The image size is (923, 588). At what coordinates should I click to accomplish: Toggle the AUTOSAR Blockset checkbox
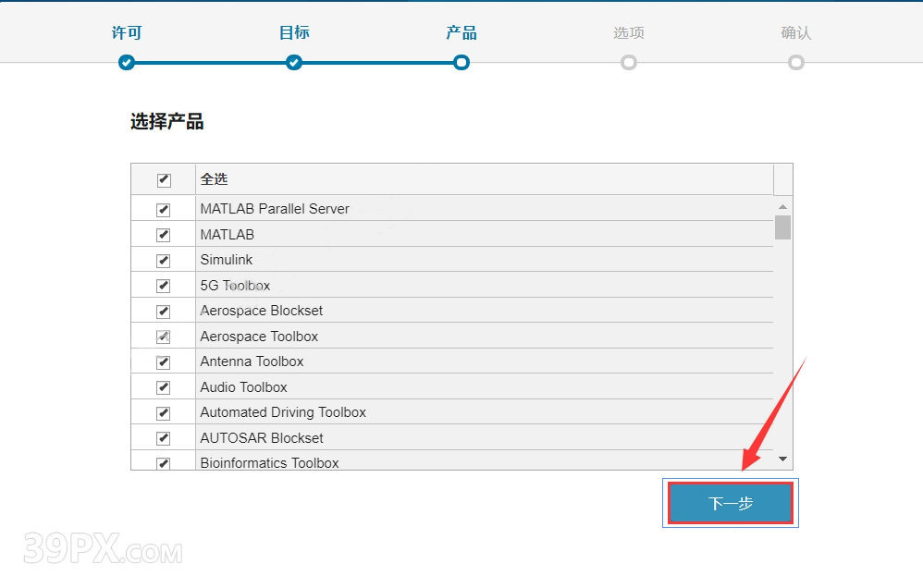tap(163, 438)
